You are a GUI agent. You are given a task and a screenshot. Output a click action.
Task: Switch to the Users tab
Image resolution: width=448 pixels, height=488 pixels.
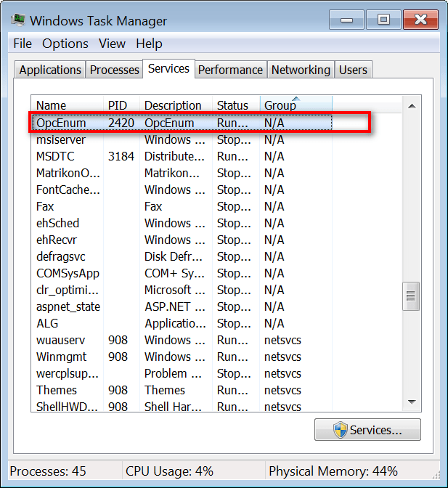(353, 70)
